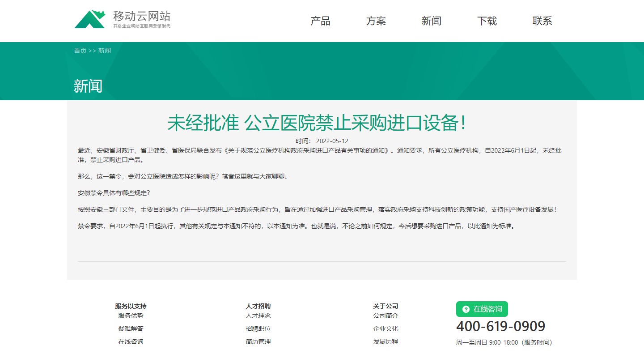Screen dimensions: 644x354
Task: Click the question mark icon in 在线咨询 button
Action: [466, 309]
